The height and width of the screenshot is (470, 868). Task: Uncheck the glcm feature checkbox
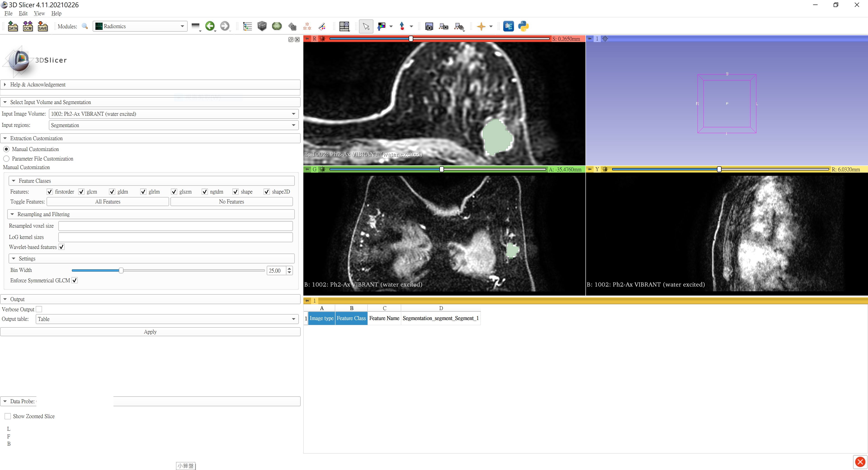81,192
